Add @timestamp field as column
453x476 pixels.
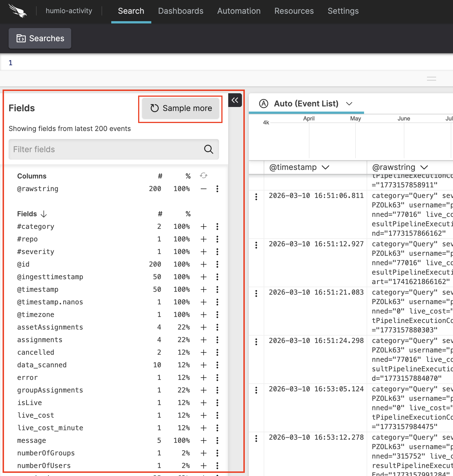204,289
